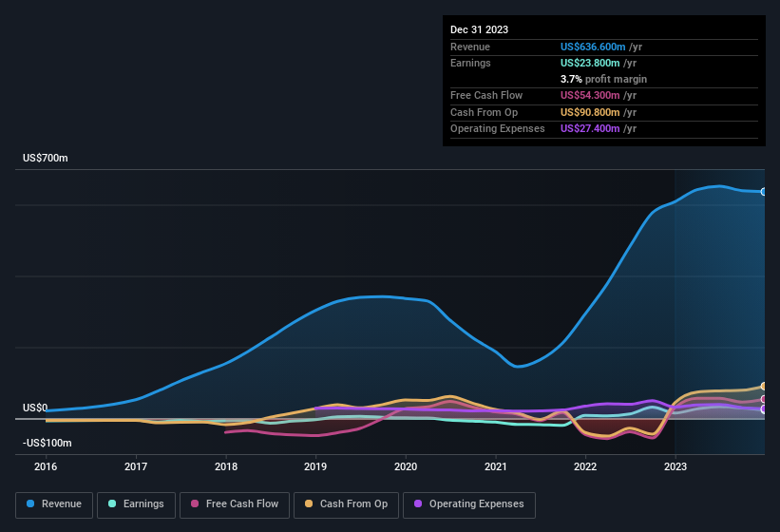Click the Revenue endpoint marker on chart
Viewport: 780px width, 532px height.
click(764, 191)
